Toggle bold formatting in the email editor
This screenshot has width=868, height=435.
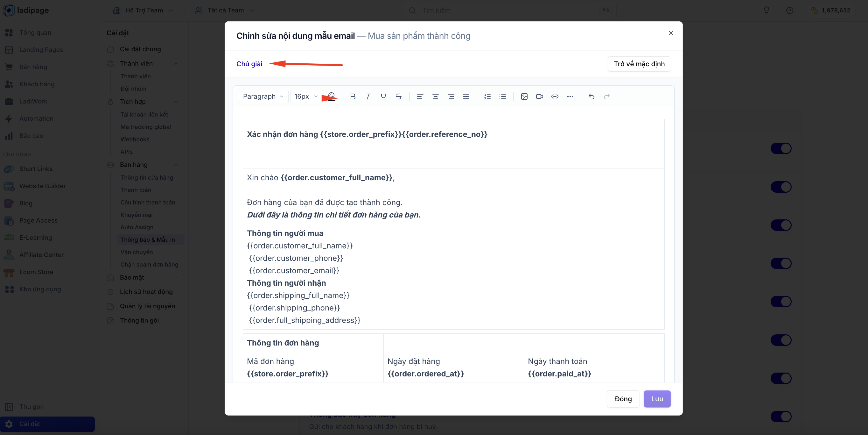[353, 96]
